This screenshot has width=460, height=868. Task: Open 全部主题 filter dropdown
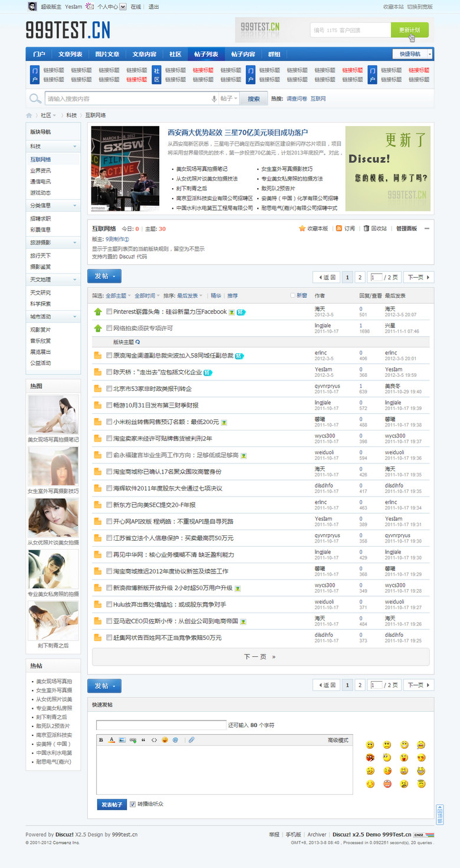click(118, 295)
